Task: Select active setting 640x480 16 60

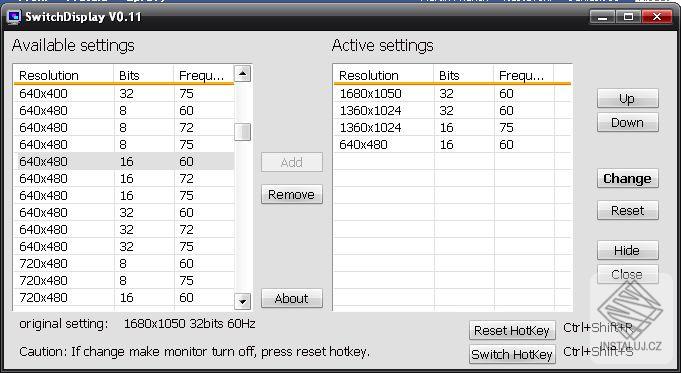Action: (x=453, y=144)
